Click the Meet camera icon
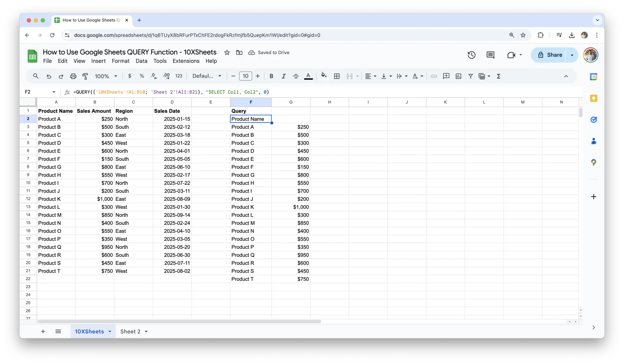Screen dimensions: 624x364 pyautogui.click(x=511, y=55)
